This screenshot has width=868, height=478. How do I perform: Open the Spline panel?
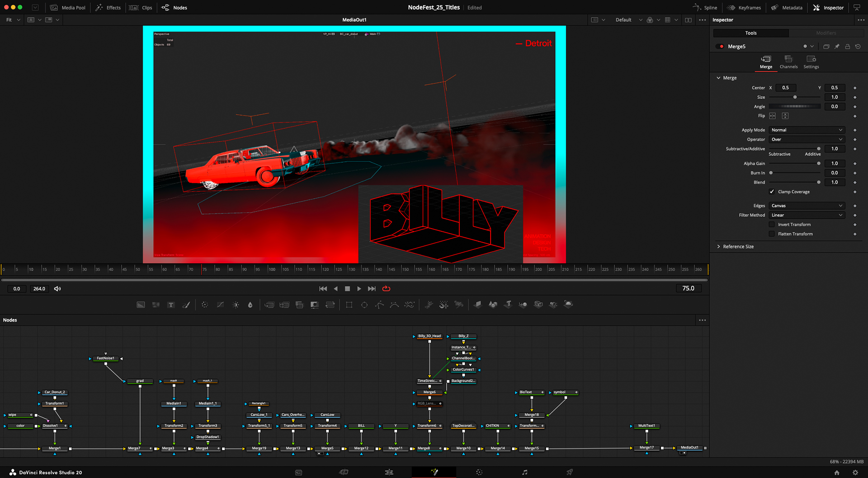tap(705, 7)
